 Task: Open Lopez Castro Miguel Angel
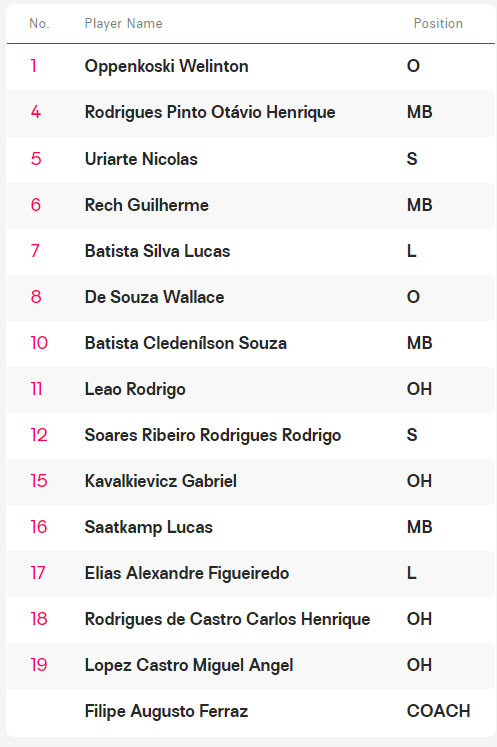pyautogui.click(x=189, y=665)
